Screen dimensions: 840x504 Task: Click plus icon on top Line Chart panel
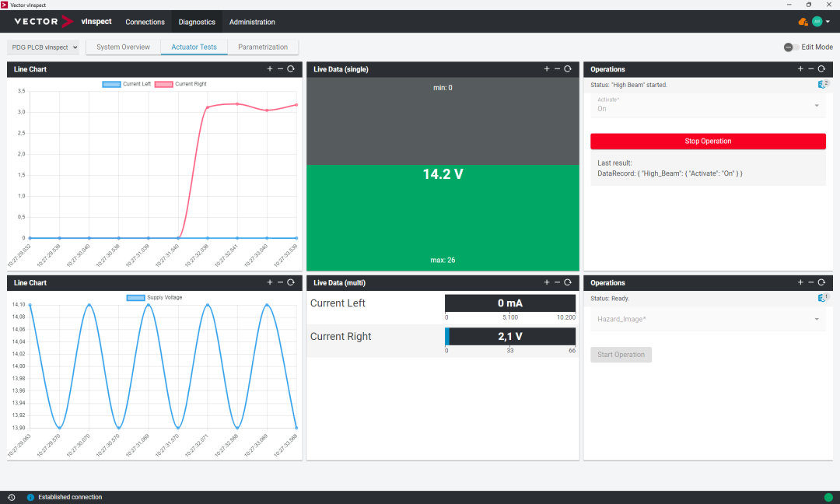pos(270,69)
